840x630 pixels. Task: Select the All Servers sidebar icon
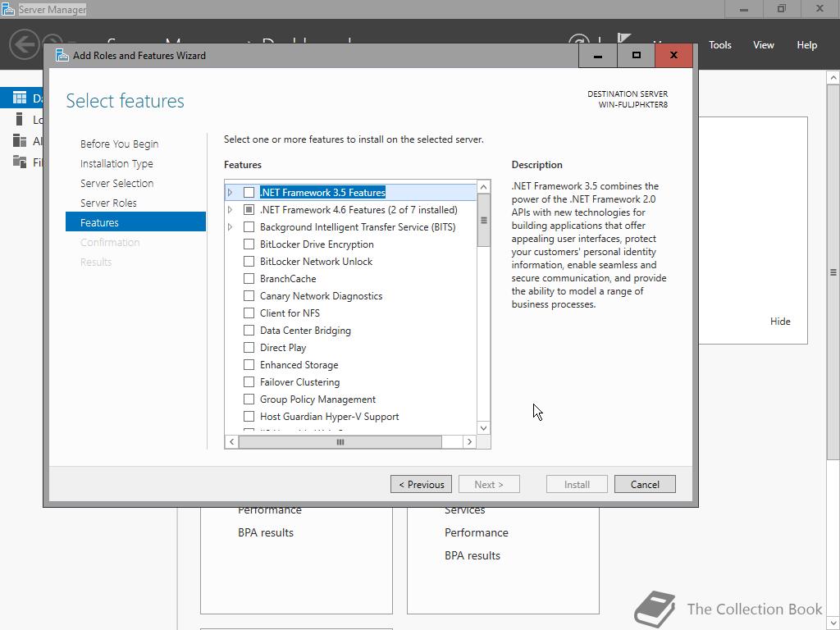click(20, 140)
